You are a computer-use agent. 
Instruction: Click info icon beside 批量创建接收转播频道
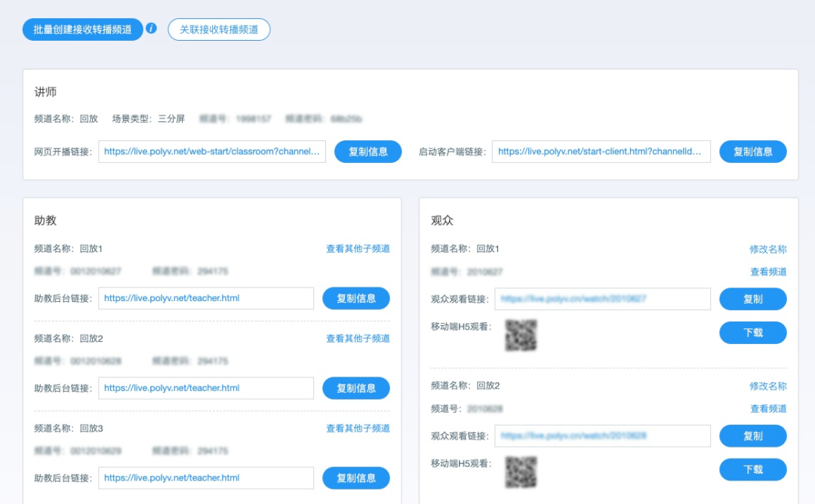[151, 29]
